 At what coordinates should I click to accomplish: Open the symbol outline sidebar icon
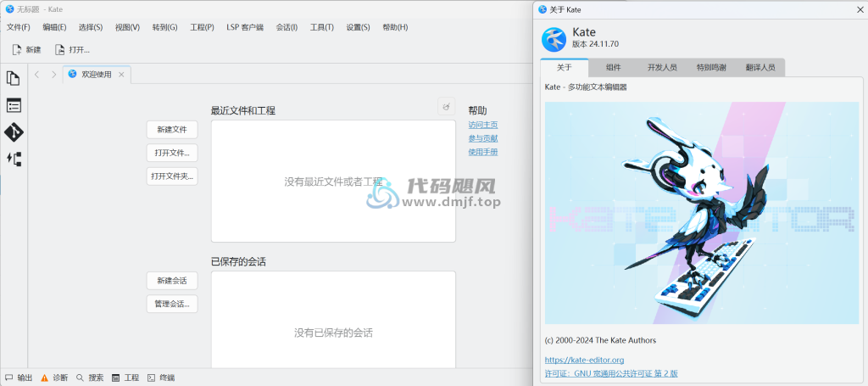click(14, 159)
